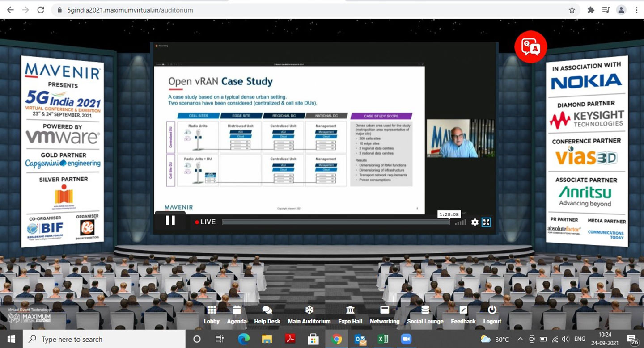The height and width of the screenshot is (348, 644).
Task: Open Cortana circle on the taskbar
Action: 197,339
